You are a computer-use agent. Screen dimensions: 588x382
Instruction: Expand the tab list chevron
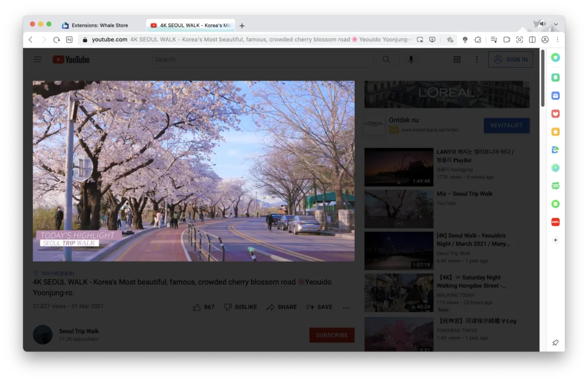click(556, 24)
